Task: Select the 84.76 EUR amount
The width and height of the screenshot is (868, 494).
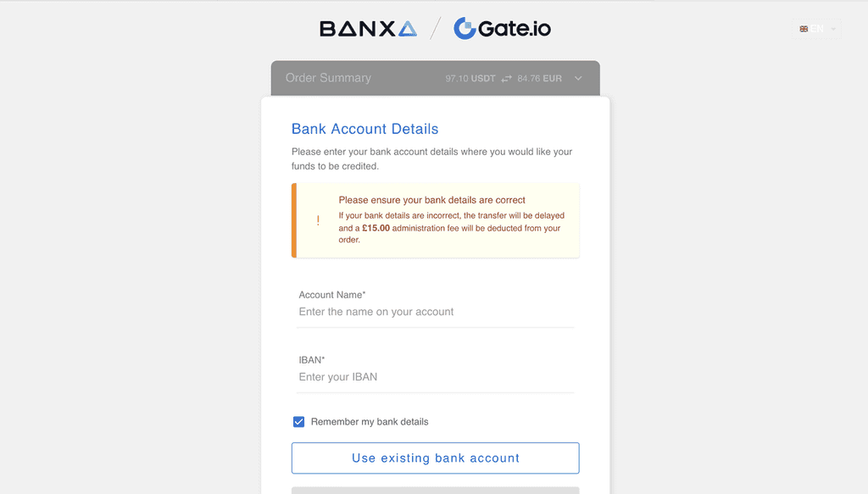Action: tap(540, 79)
